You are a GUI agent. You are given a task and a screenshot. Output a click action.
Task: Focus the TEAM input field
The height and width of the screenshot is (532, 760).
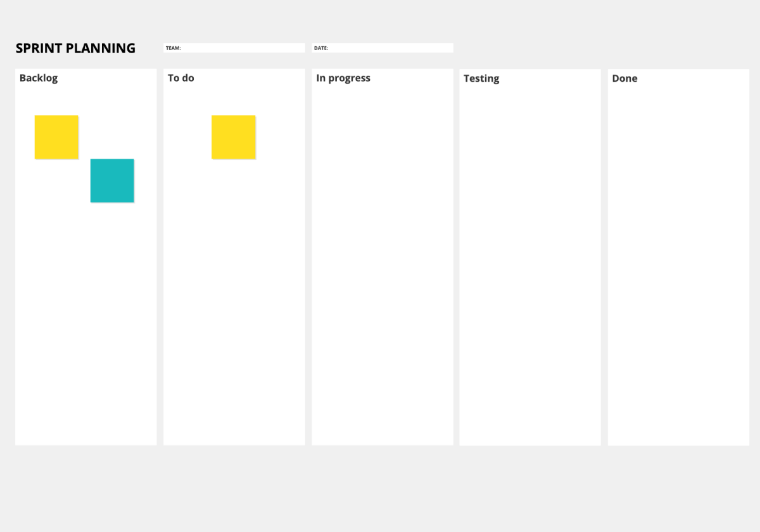point(234,48)
